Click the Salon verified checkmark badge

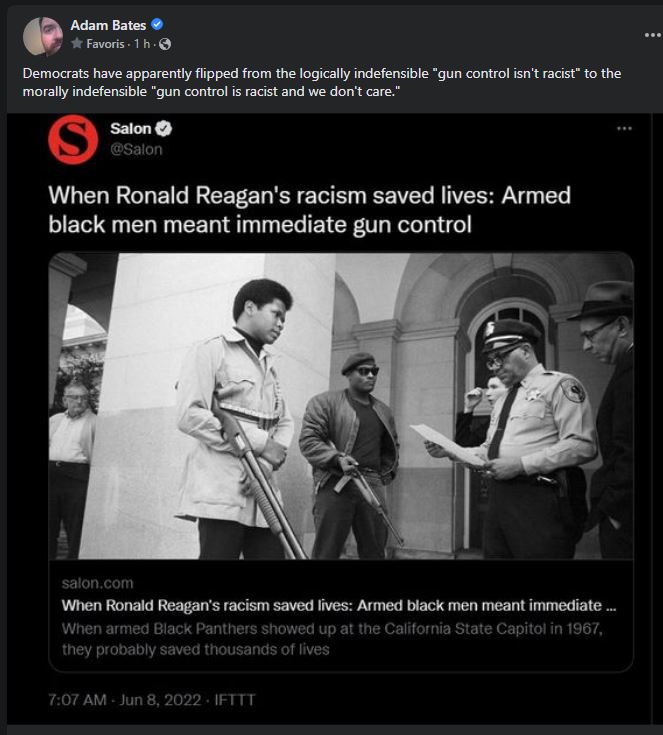click(x=164, y=128)
